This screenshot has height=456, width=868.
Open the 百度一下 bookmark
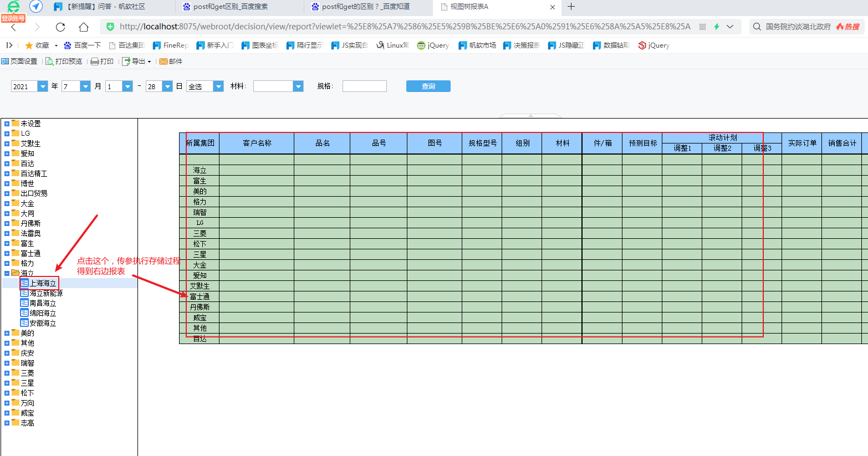pos(83,45)
